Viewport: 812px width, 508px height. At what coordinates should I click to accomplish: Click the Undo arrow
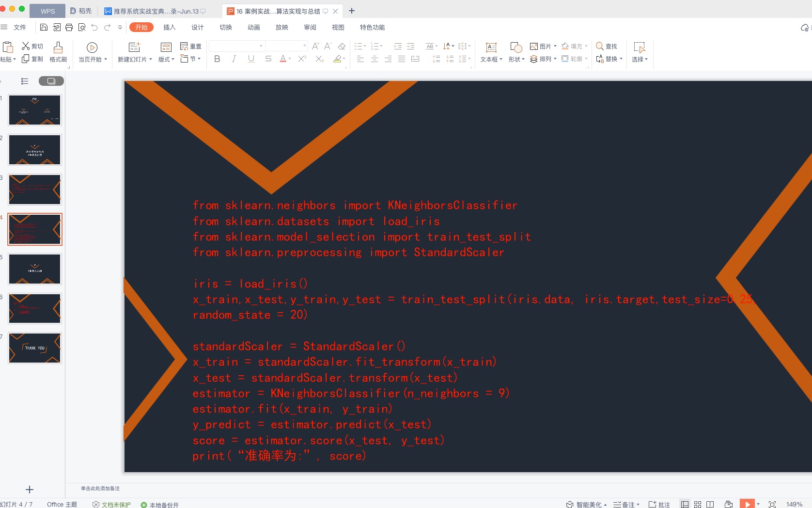(94, 27)
